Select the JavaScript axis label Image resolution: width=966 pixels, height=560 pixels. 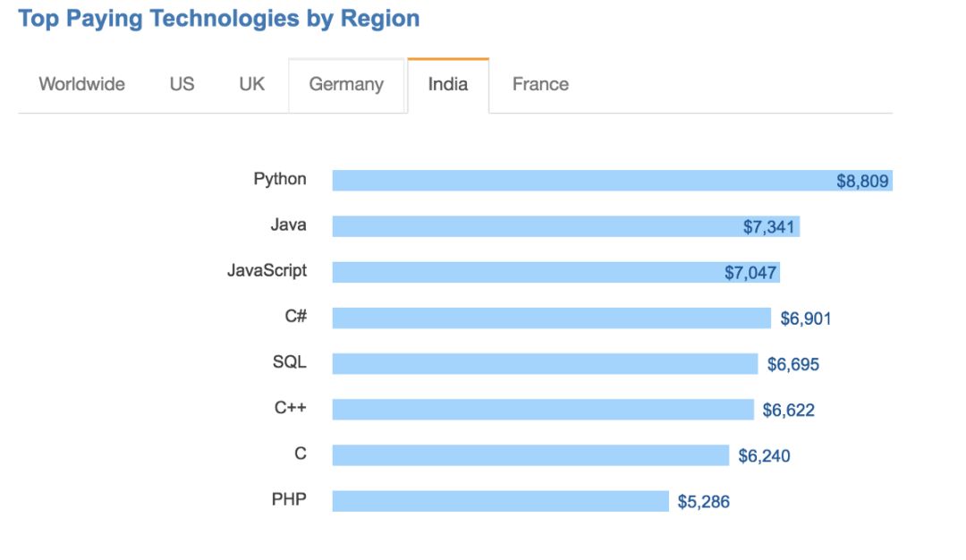point(267,270)
